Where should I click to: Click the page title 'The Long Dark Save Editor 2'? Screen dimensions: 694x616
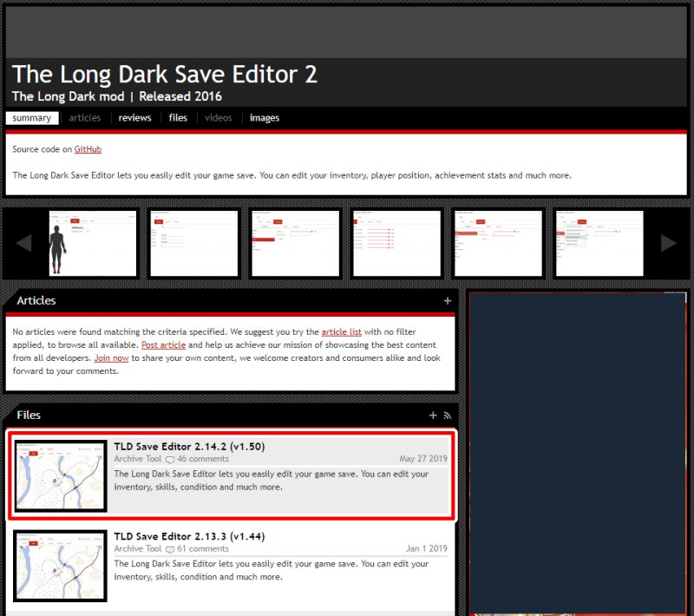point(165,74)
